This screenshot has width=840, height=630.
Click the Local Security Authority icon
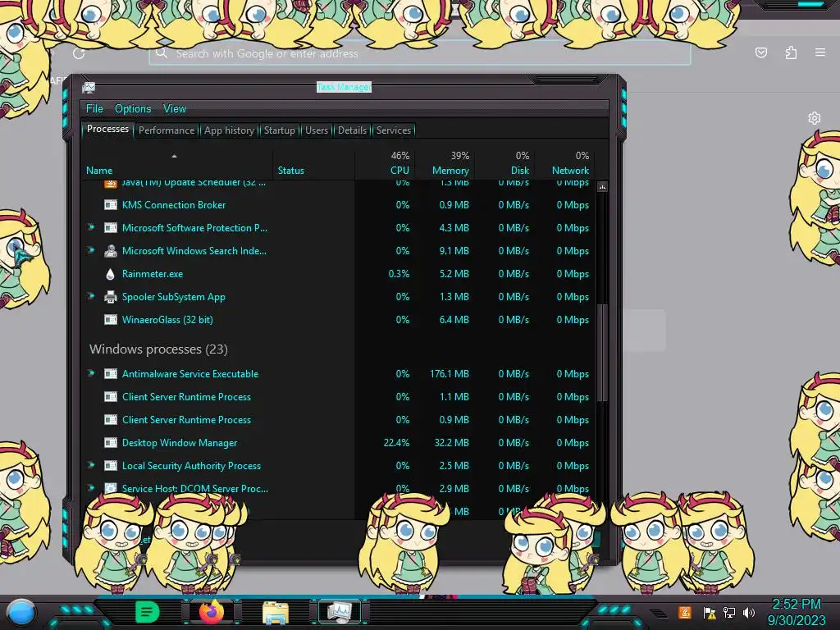pyautogui.click(x=111, y=466)
